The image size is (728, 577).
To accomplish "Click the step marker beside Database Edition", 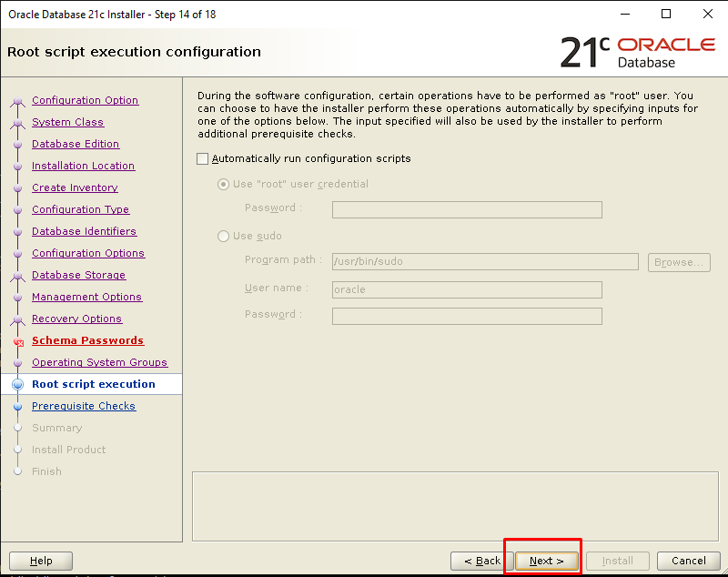I will point(17,145).
